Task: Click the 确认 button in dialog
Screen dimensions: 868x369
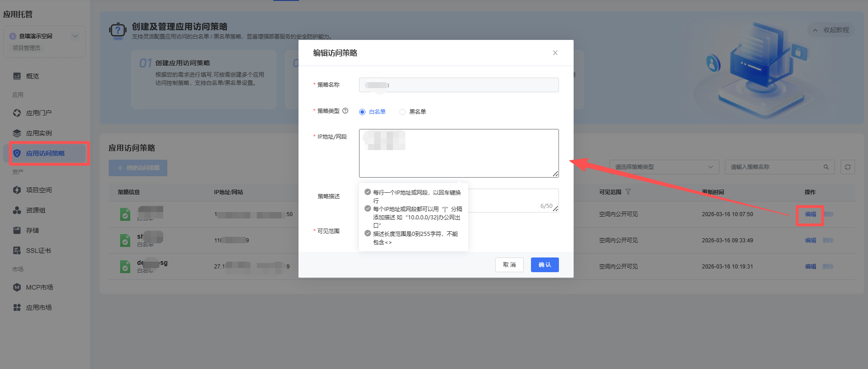Action: pos(544,265)
